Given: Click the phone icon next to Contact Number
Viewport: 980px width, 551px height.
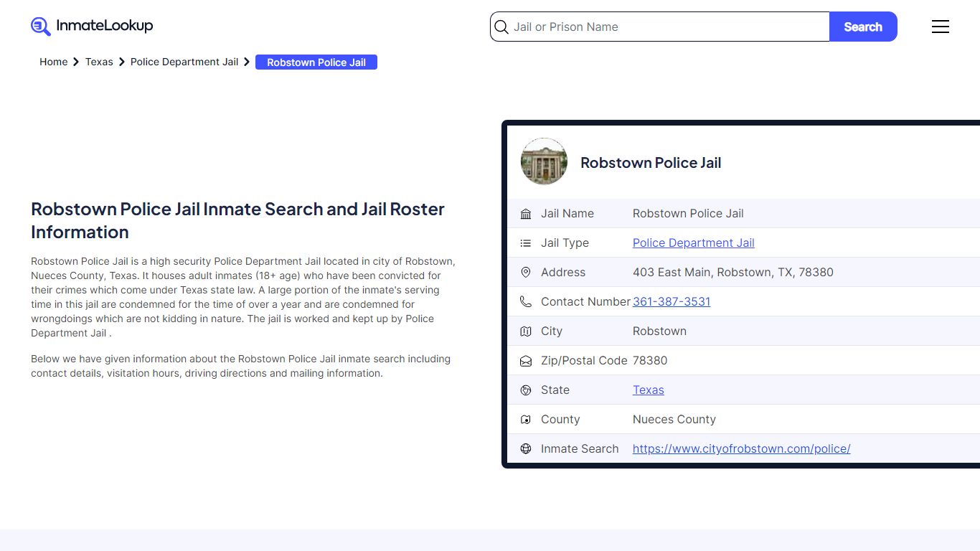Looking at the screenshot, I should coord(526,301).
